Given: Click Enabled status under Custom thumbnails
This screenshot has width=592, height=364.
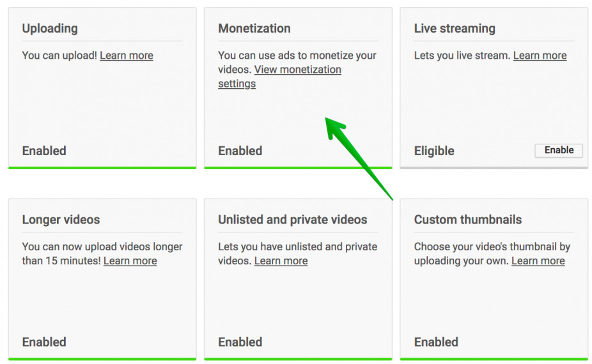Looking at the screenshot, I should [436, 342].
